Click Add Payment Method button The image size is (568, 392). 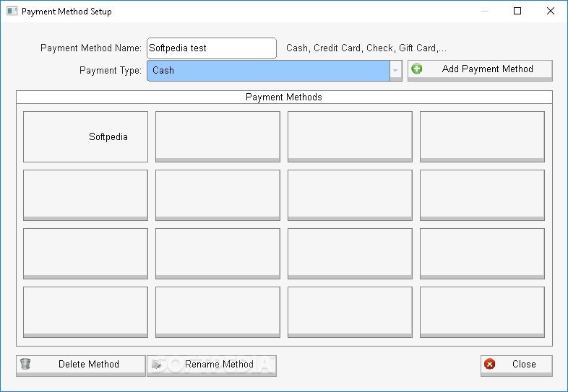click(480, 70)
